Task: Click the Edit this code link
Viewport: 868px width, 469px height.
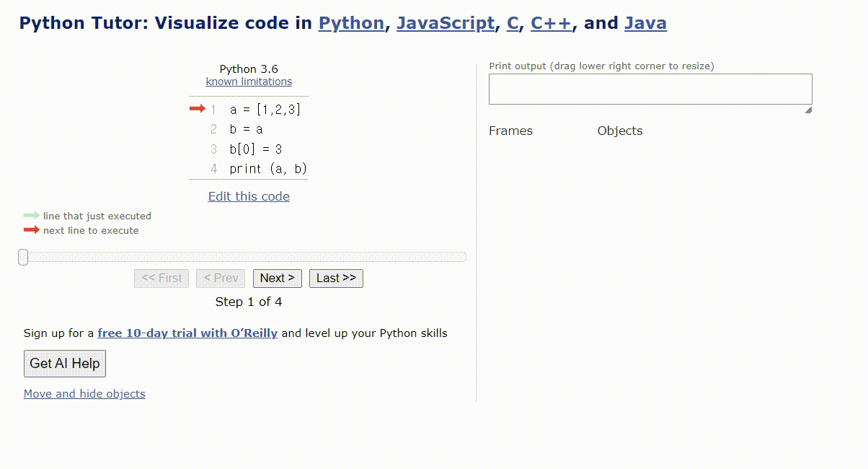Action: (249, 196)
